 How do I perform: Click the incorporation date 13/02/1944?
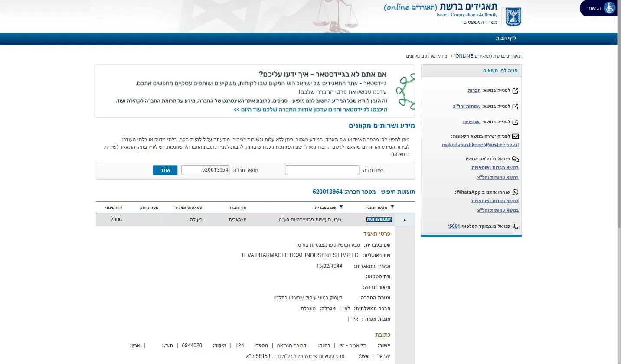coord(329,266)
